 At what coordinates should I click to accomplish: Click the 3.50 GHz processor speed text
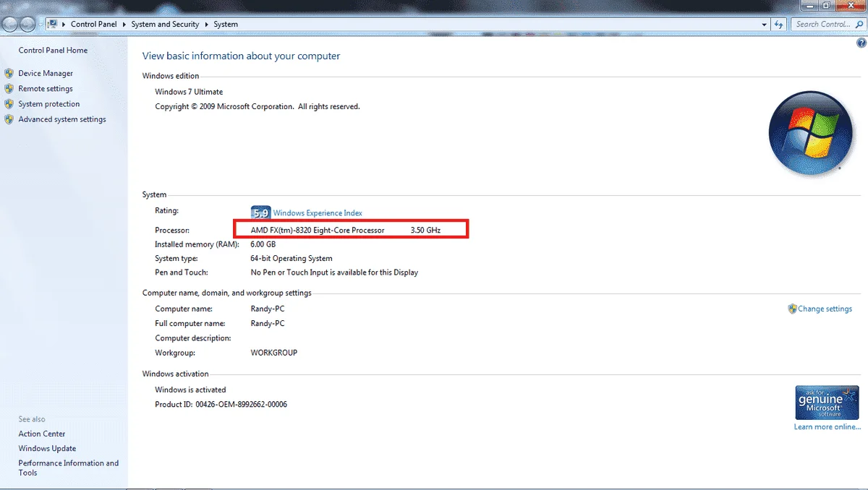[425, 230]
